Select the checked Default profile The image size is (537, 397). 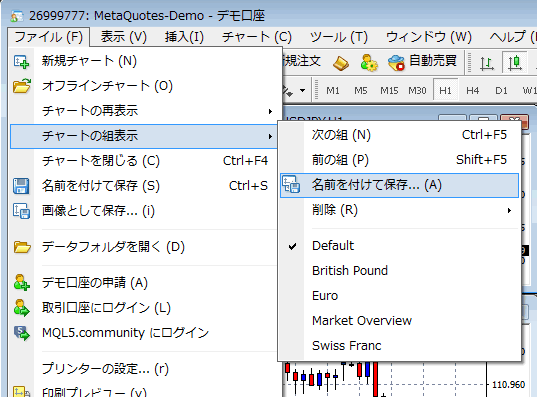pyautogui.click(x=399, y=246)
